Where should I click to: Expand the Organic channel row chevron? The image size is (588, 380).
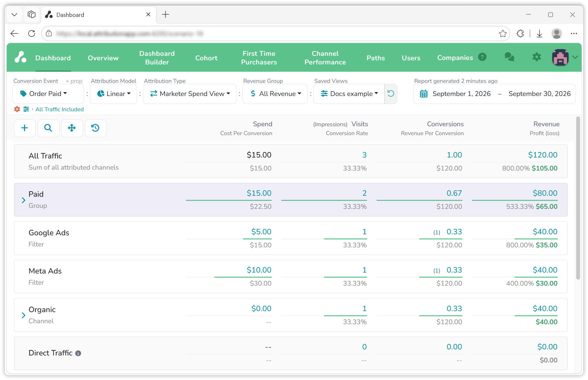tap(23, 315)
